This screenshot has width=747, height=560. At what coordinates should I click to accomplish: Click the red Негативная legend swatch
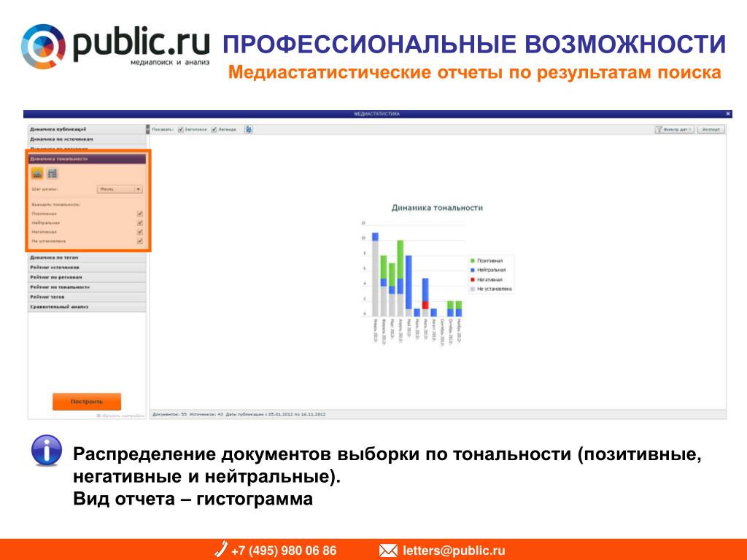tap(473, 279)
